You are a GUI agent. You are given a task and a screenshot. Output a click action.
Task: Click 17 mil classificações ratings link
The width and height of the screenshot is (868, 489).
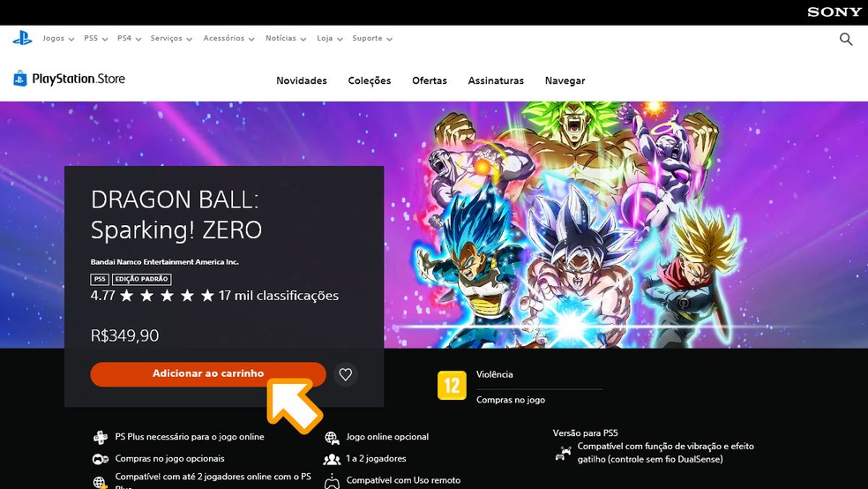[x=279, y=296]
